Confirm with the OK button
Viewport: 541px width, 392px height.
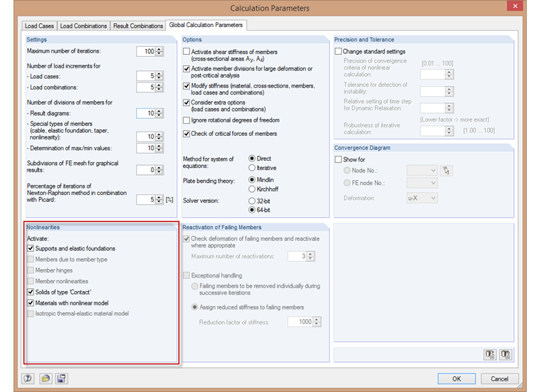click(x=457, y=378)
